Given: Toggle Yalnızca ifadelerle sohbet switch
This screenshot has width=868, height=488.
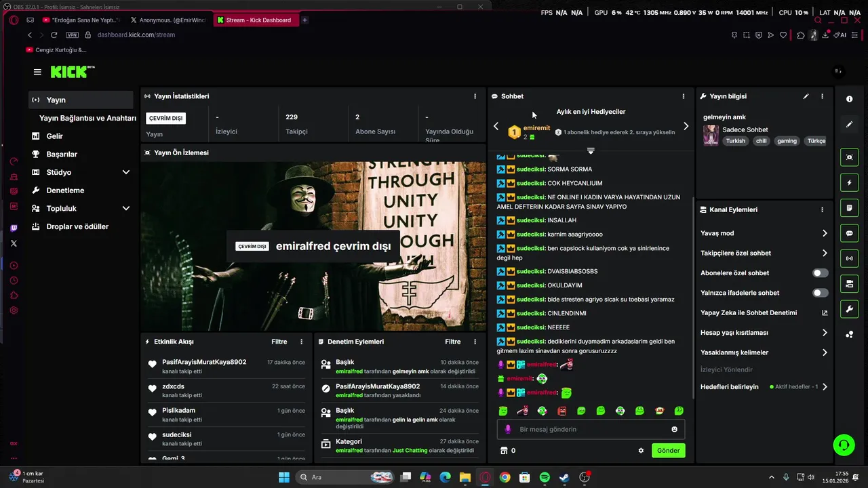Looking at the screenshot, I should click(820, 293).
